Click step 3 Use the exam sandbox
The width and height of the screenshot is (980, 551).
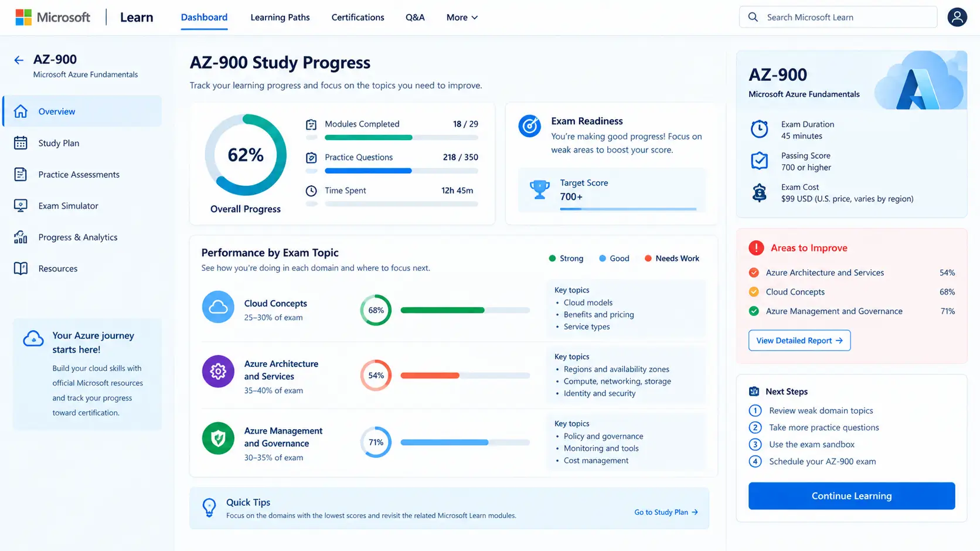click(x=802, y=445)
